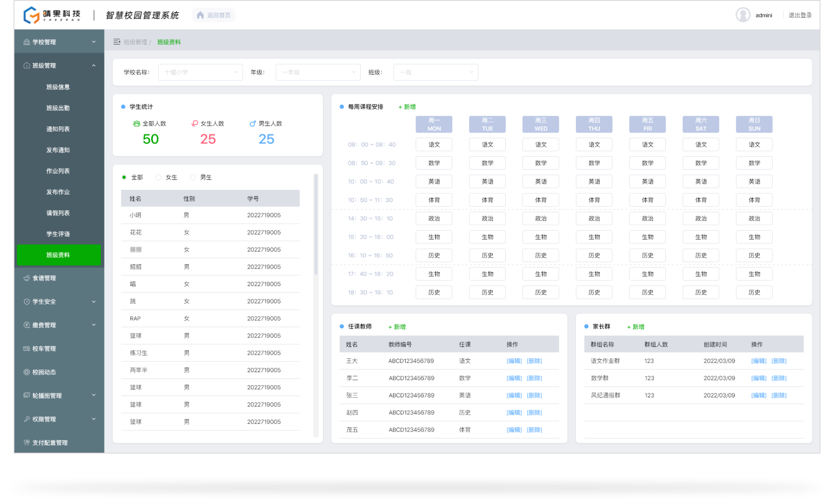Screen dimensions: 834x504
Task: Click student row 小明
Action: point(210,215)
